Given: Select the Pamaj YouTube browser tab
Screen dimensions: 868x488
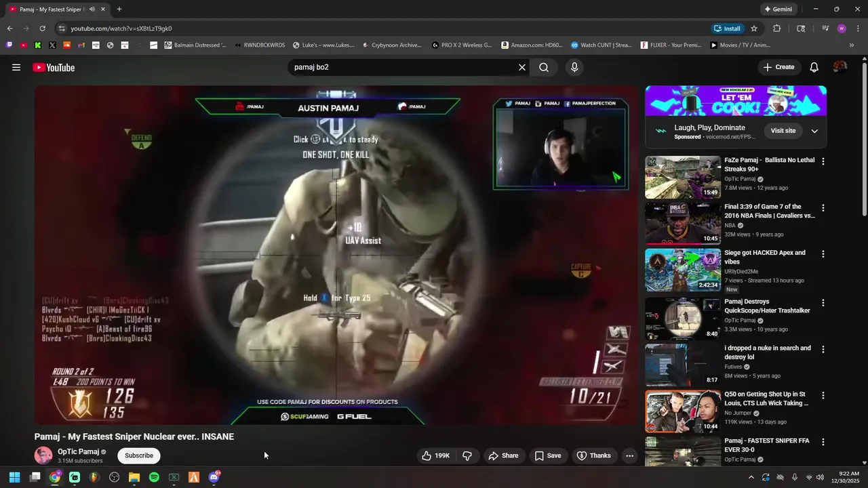Looking at the screenshot, I should [58, 9].
